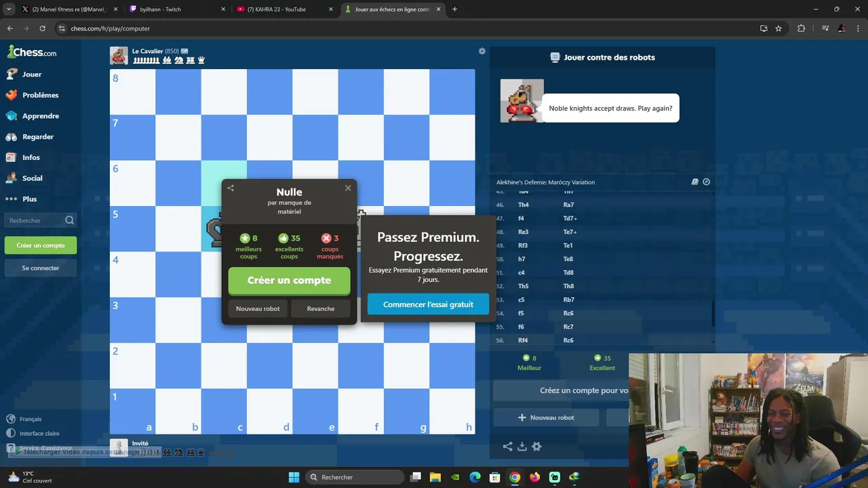The image size is (868, 488).
Task: Click the Excellent 35 stat in side panel
Action: tap(602, 363)
